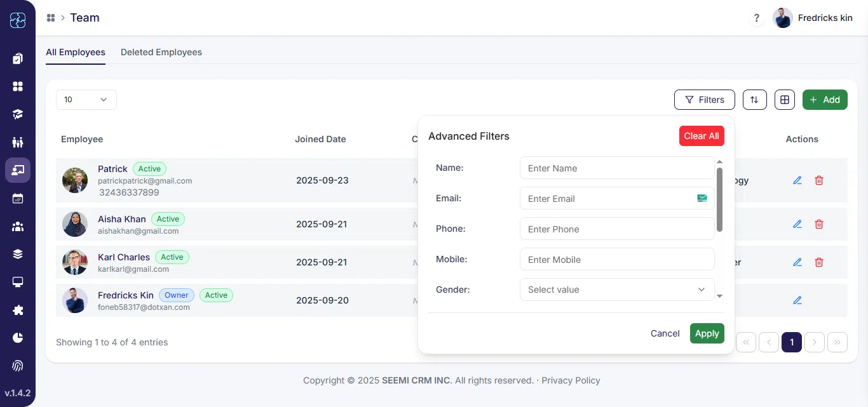Open the page size 10 dropdown
868x407 pixels.
click(86, 100)
